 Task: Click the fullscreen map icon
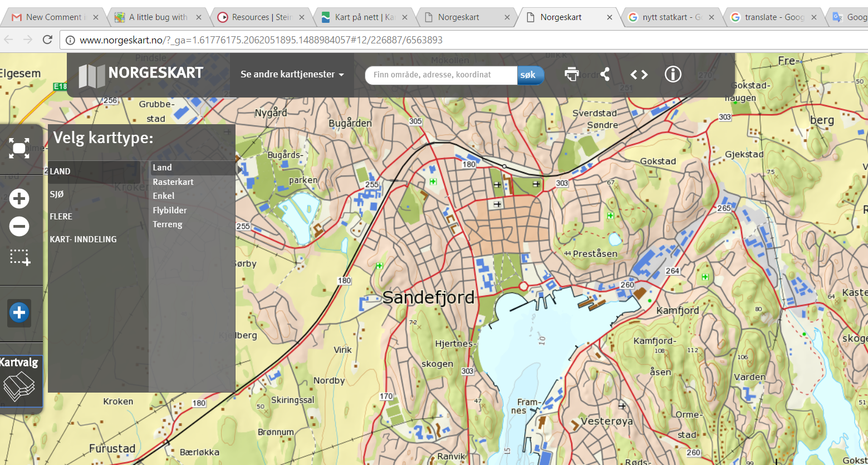19,148
